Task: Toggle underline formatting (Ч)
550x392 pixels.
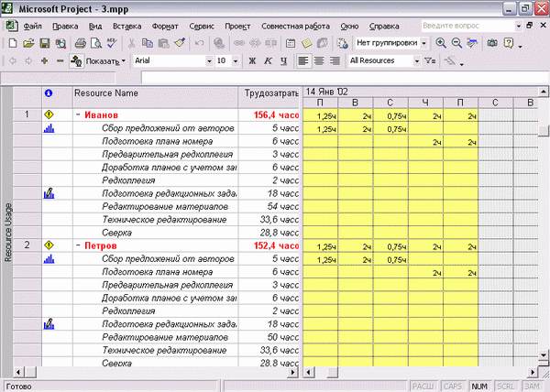Action: pyautogui.click(x=283, y=61)
